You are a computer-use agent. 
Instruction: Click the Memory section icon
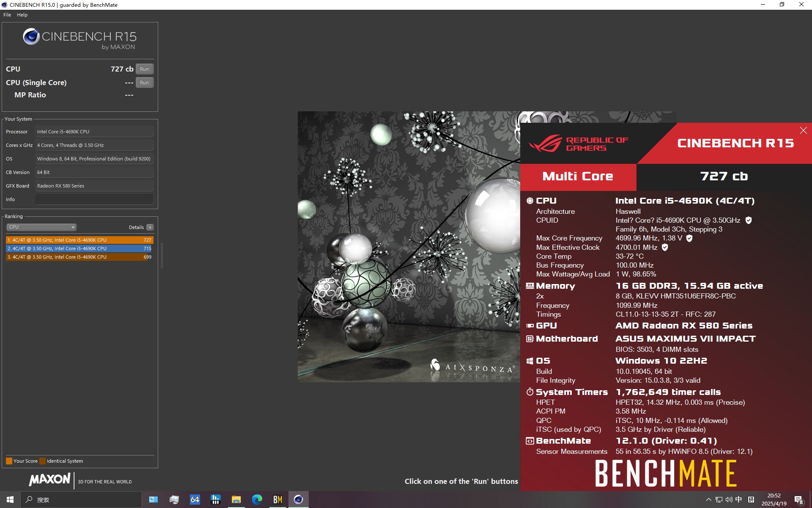point(529,286)
